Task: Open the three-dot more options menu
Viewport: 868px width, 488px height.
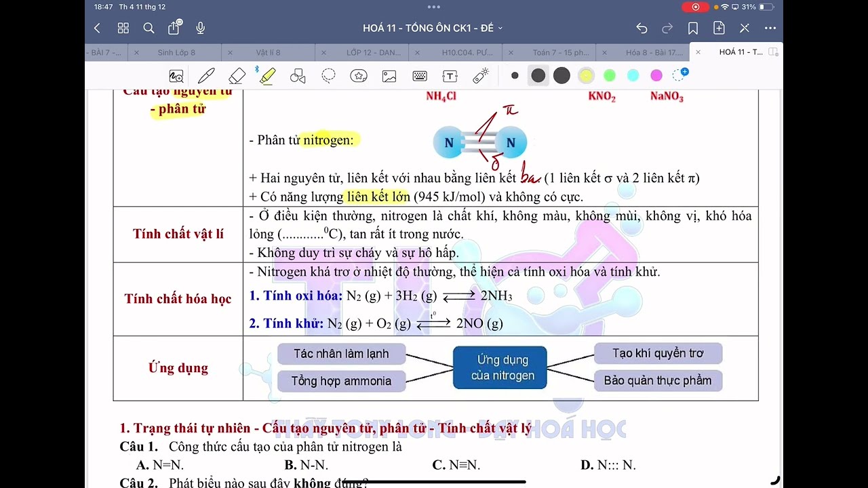Action: tap(770, 28)
